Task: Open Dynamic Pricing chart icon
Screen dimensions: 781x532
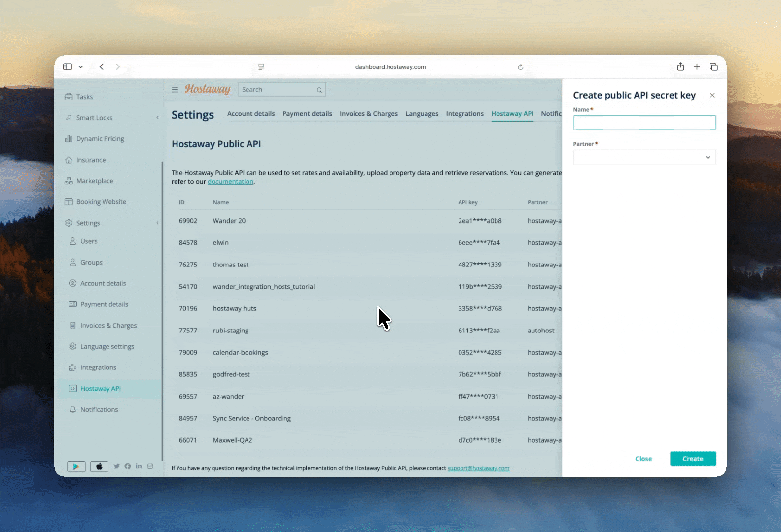Action: pyautogui.click(x=69, y=139)
